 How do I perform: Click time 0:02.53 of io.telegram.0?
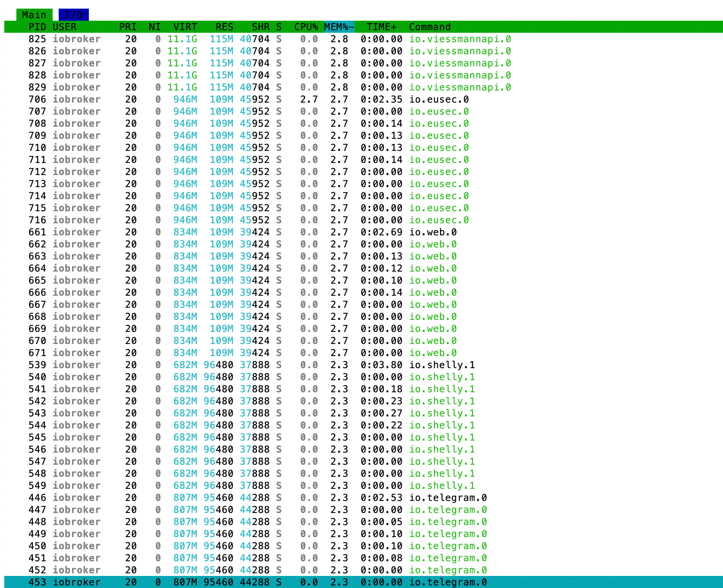point(381,497)
